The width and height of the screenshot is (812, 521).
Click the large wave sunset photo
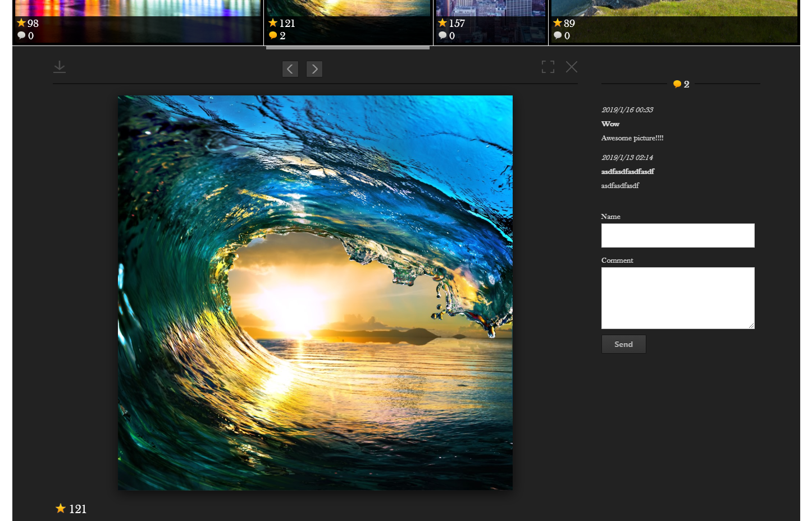315,293
